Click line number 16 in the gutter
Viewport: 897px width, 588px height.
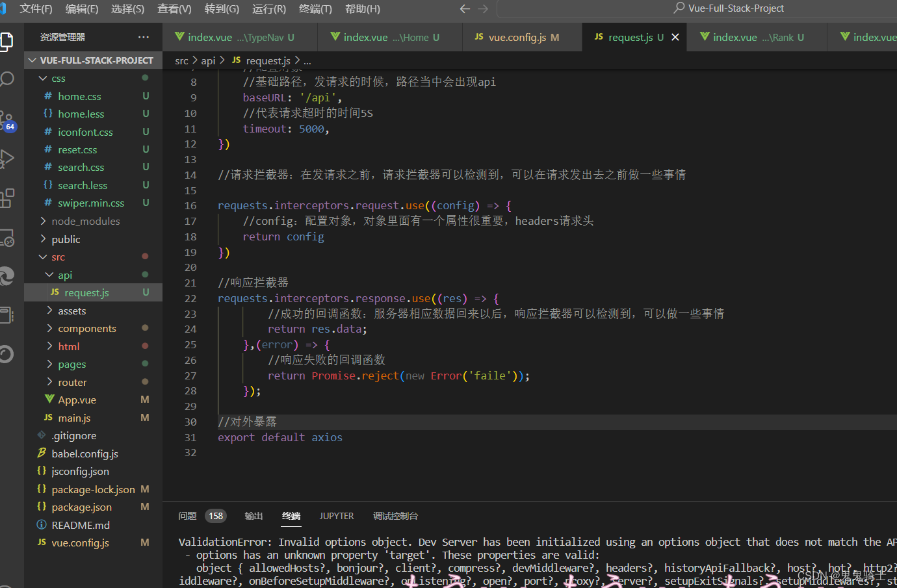click(190, 205)
